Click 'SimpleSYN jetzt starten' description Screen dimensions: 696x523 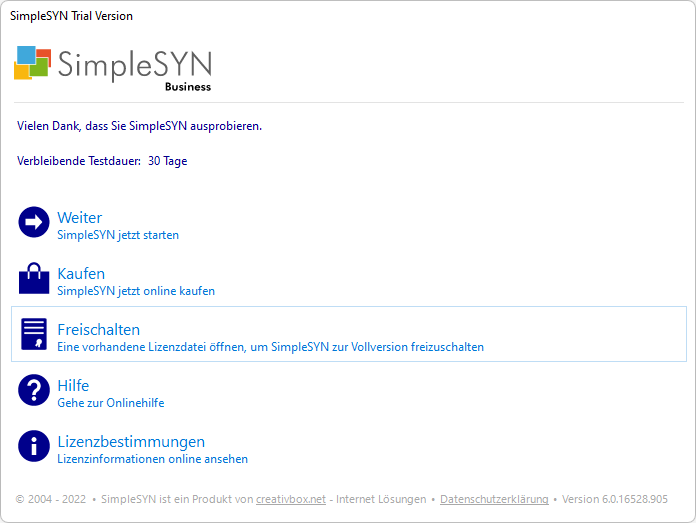[118, 235]
